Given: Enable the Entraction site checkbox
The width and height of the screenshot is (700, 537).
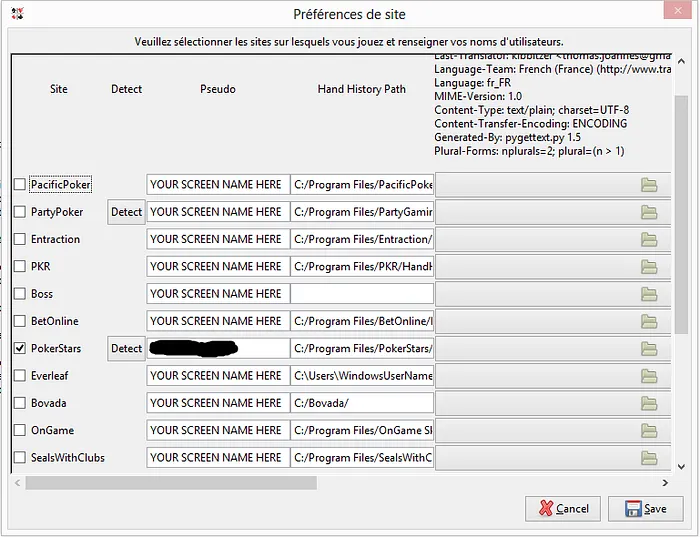Looking at the screenshot, I should tap(20, 239).
